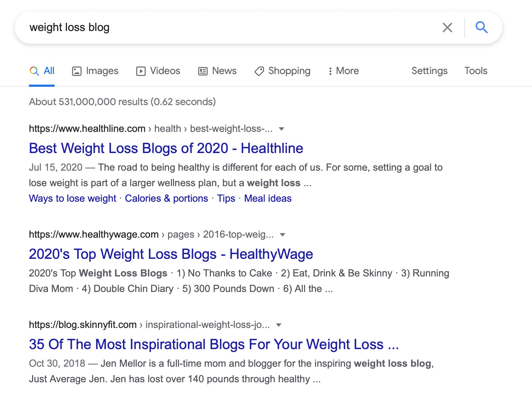Open the Videos tab play icon
532x402 pixels.
[x=141, y=71]
